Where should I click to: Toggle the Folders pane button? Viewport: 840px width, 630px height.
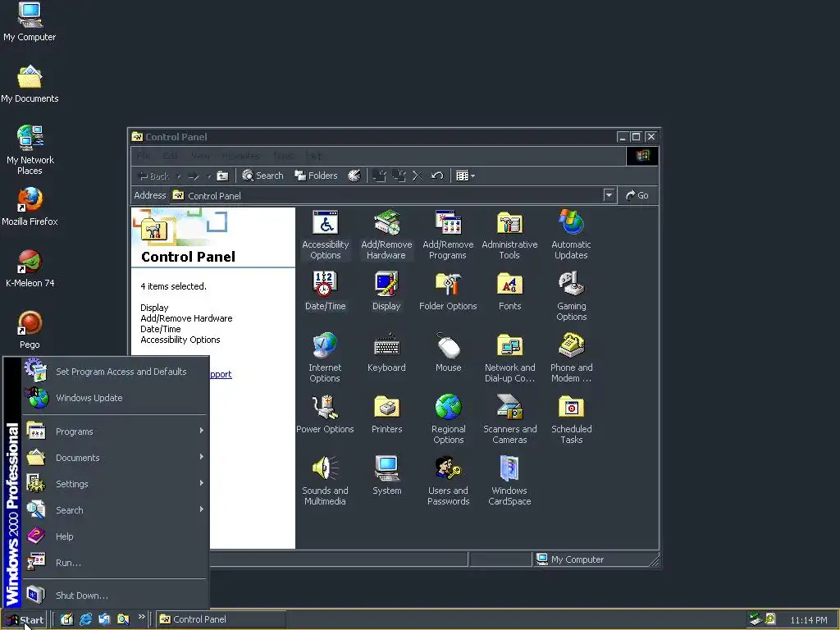tap(316, 176)
